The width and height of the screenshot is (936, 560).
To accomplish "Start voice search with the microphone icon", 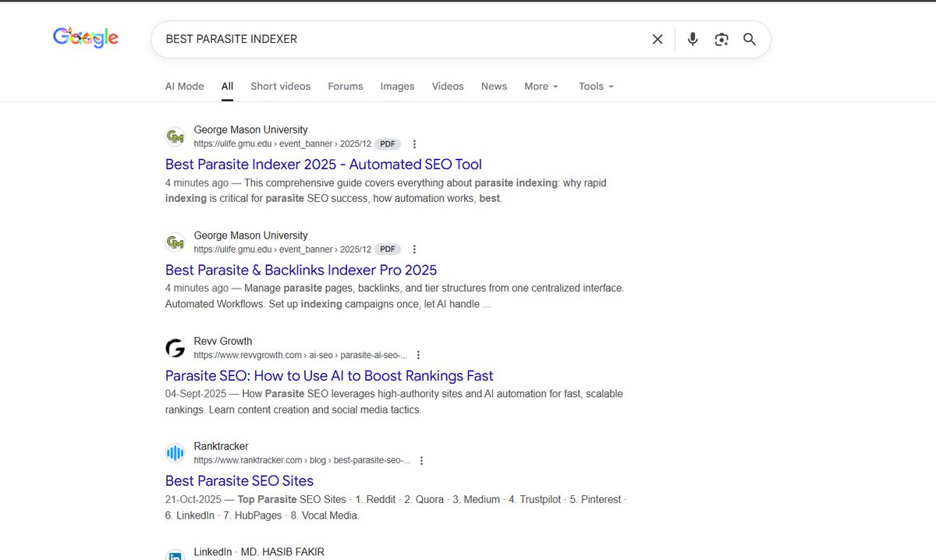I will point(693,39).
